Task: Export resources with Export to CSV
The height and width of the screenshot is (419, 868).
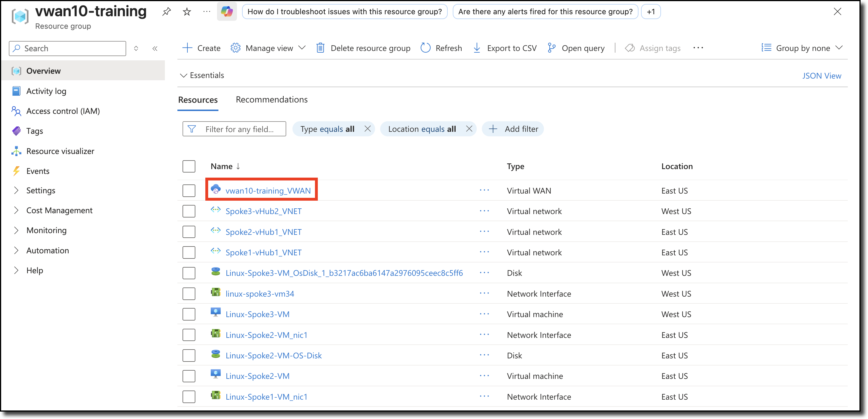Action: pos(505,48)
